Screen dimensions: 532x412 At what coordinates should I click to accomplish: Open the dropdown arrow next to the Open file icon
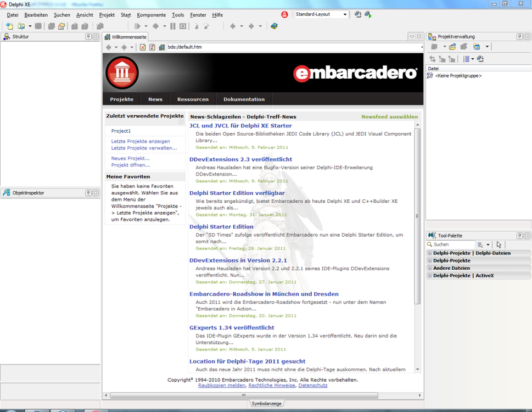[30, 26]
